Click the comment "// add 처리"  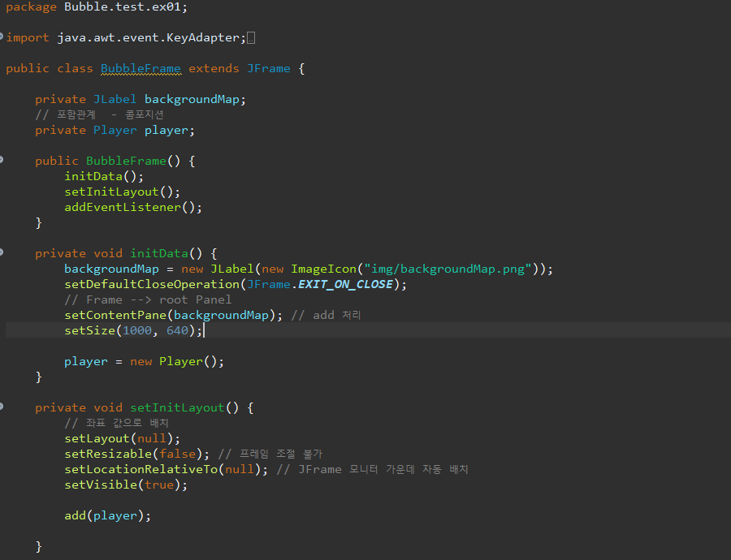pos(326,316)
